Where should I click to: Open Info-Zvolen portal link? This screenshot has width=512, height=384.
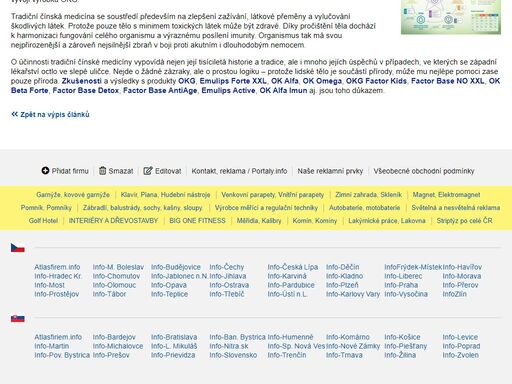[460, 355]
